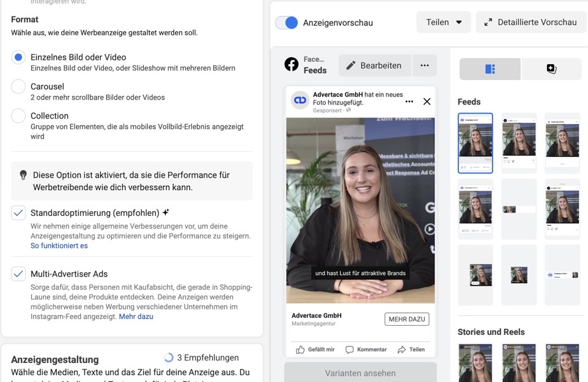Click the lightbulb tip icon
Screen dimensions: 588x382
tap(23, 175)
